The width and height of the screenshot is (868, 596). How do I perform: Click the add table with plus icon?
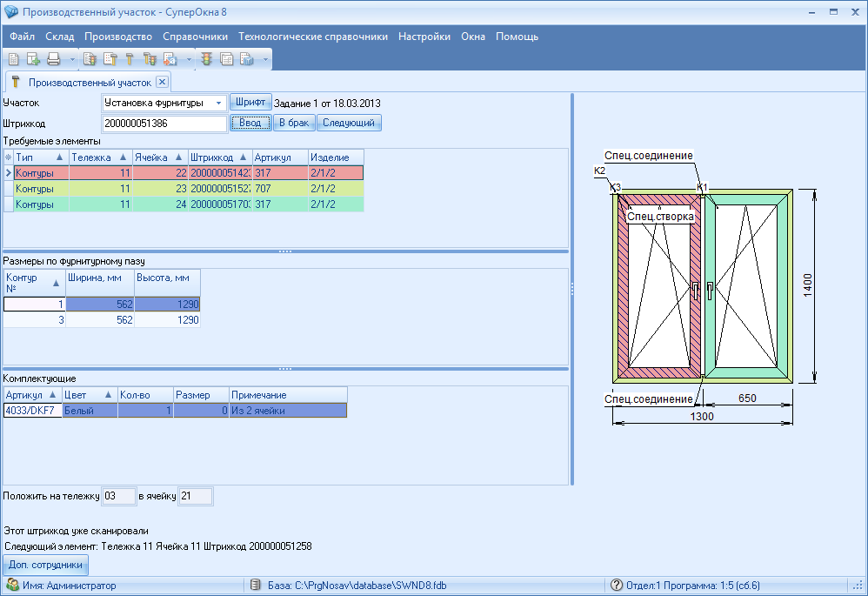33,58
